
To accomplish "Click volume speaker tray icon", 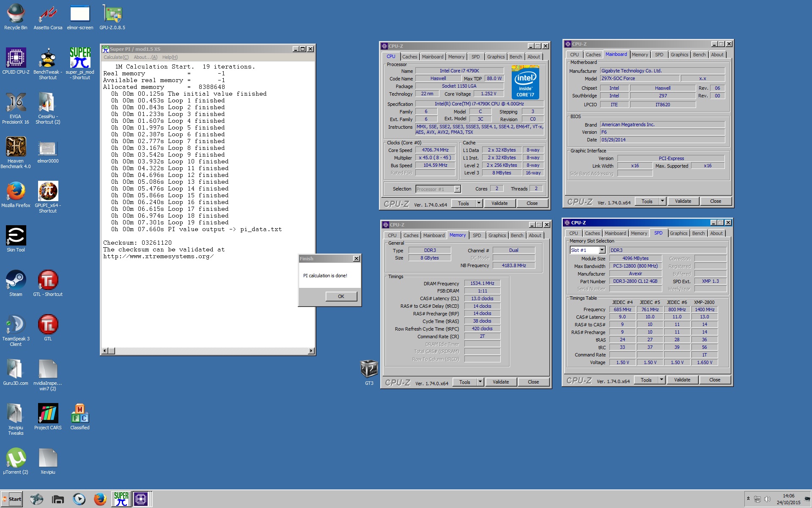I will [767, 499].
